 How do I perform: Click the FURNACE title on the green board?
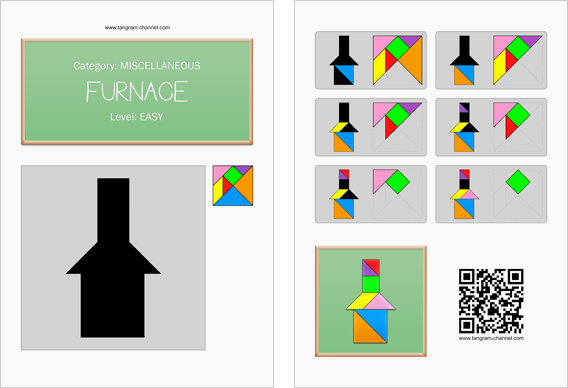[x=137, y=92]
